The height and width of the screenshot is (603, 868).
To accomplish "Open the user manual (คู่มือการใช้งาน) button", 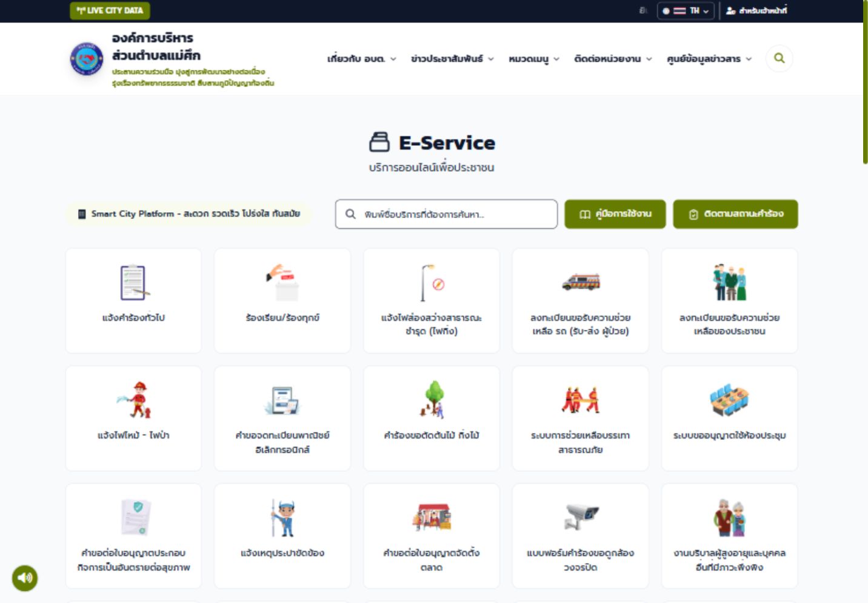I will coord(615,214).
